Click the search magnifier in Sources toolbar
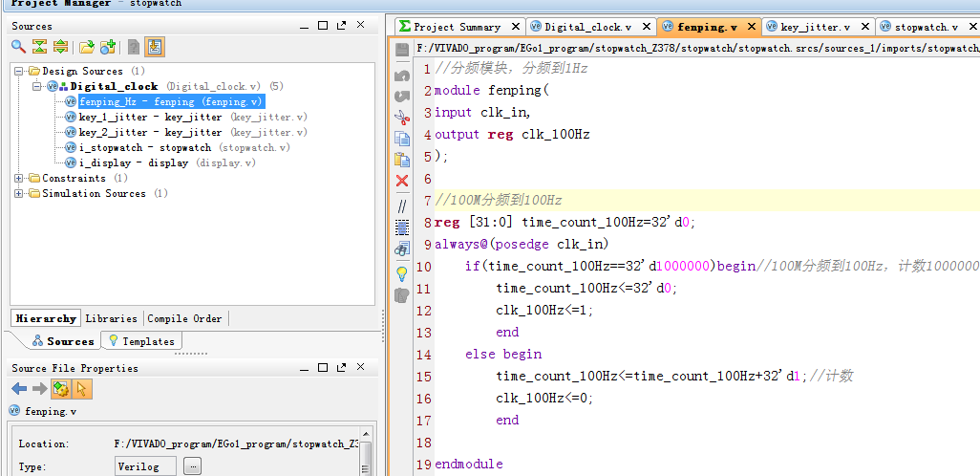Image resolution: width=980 pixels, height=476 pixels. 18,46
